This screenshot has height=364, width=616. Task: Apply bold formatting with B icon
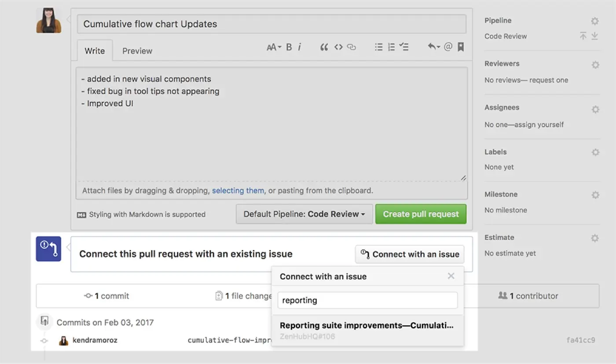pyautogui.click(x=289, y=47)
